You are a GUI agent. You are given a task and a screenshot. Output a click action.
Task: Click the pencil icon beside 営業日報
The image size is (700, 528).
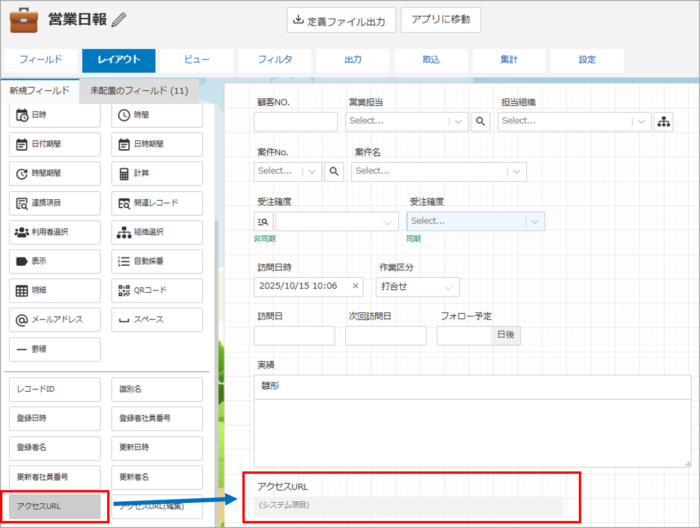click(x=120, y=19)
